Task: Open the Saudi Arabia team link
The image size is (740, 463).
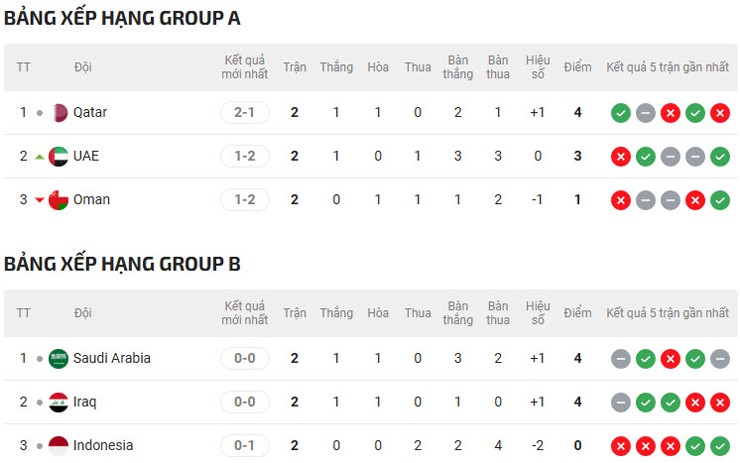Action: pos(112,358)
